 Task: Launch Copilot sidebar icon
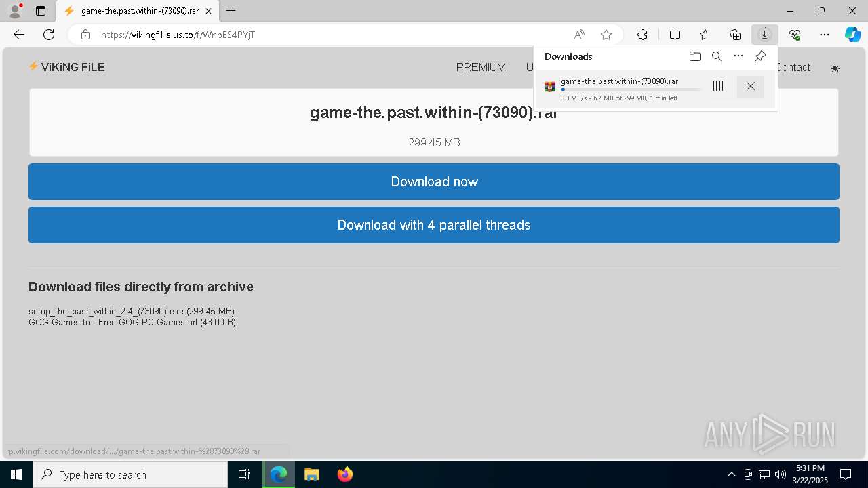point(853,35)
